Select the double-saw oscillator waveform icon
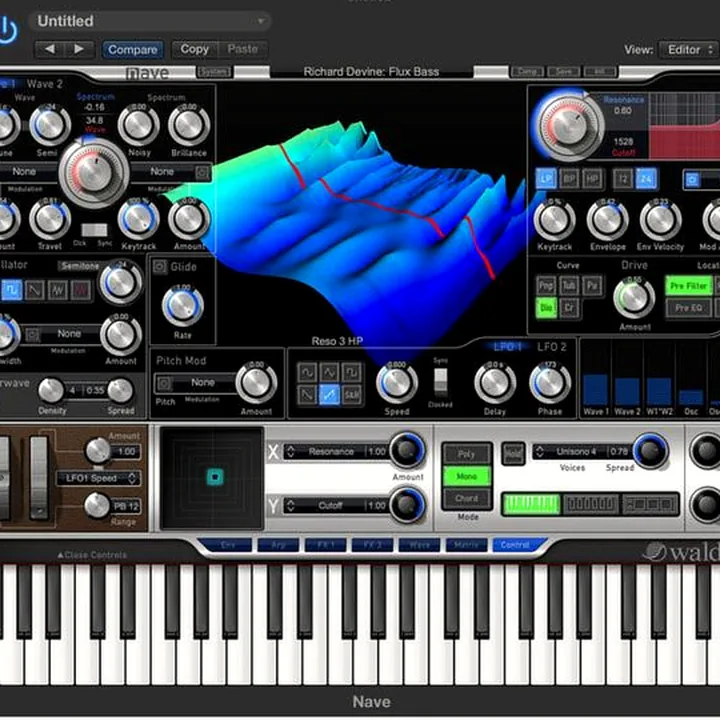 click(58, 290)
